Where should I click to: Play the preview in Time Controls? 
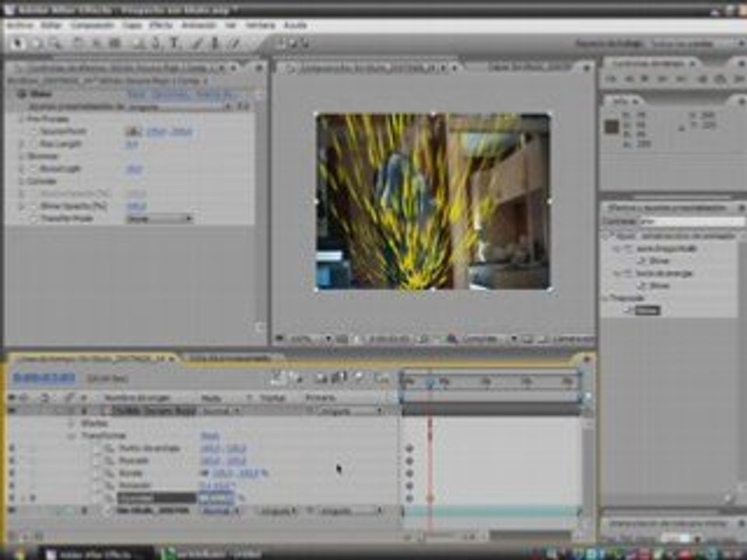pos(644,79)
